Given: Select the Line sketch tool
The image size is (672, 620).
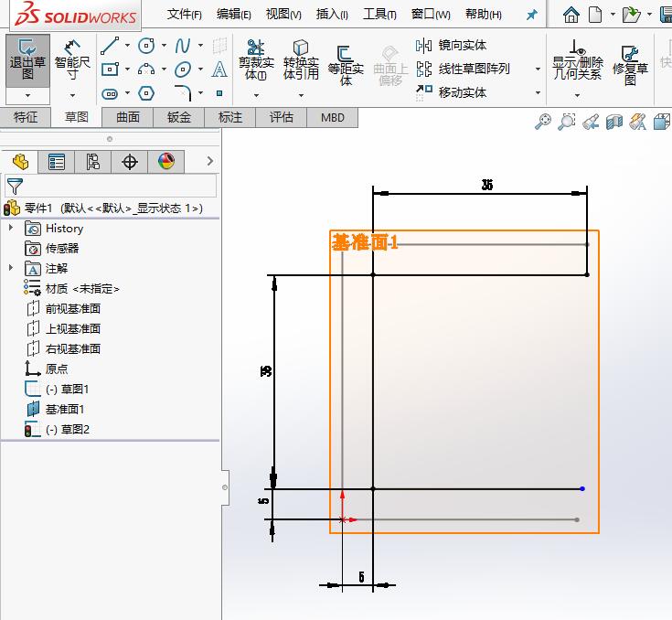Looking at the screenshot, I should pyautogui.click(x=110, y=46).
